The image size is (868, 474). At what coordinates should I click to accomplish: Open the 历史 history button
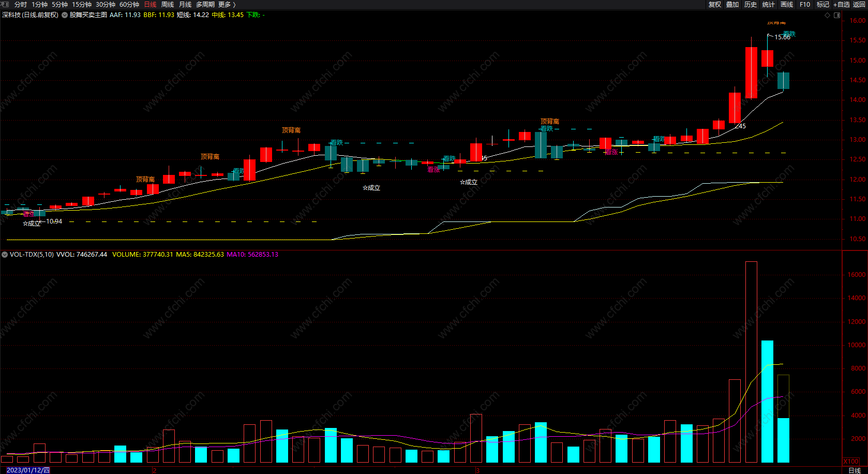[751, 5]
